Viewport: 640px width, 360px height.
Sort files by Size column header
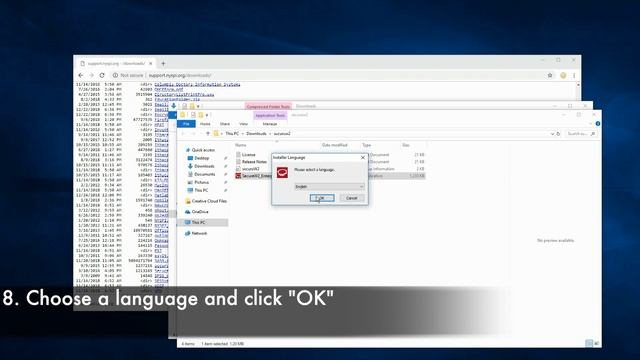point(405,145)
